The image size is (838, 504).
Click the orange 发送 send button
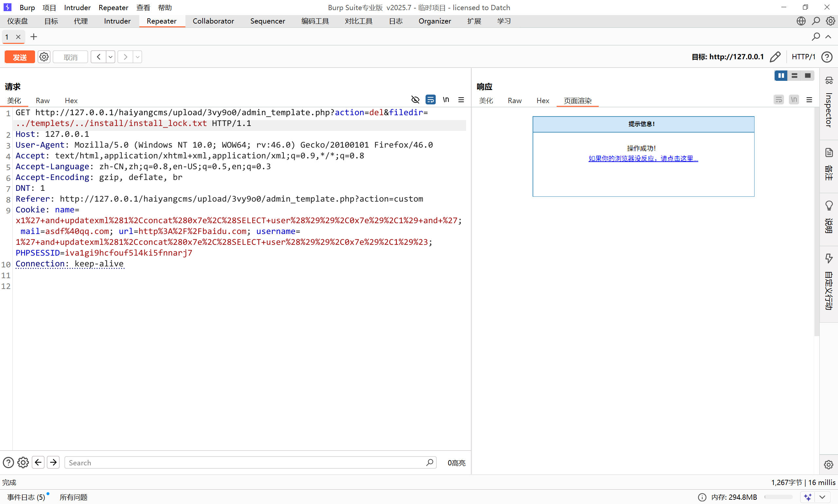click(x=19, y=57)
